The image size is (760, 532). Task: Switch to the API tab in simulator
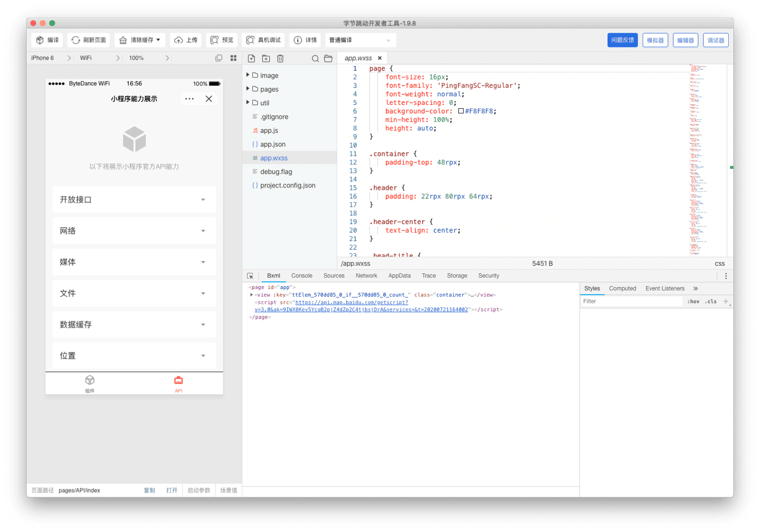pos(178,383)
